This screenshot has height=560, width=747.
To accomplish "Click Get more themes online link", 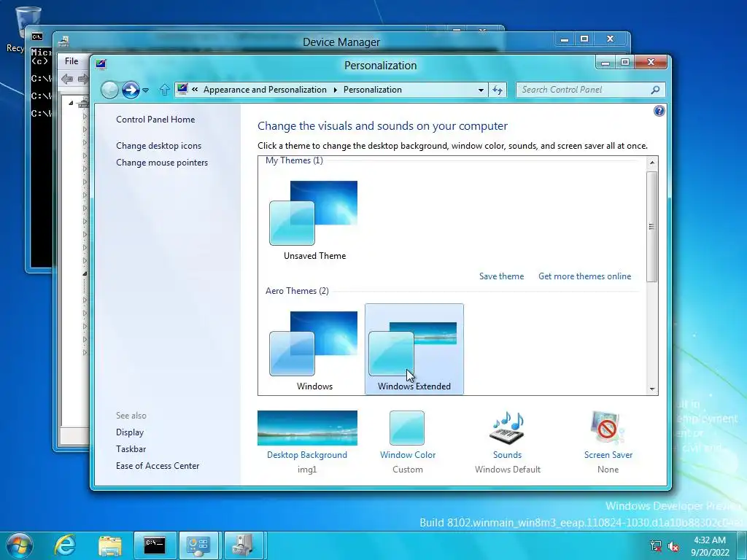I will tap(584, 276).
